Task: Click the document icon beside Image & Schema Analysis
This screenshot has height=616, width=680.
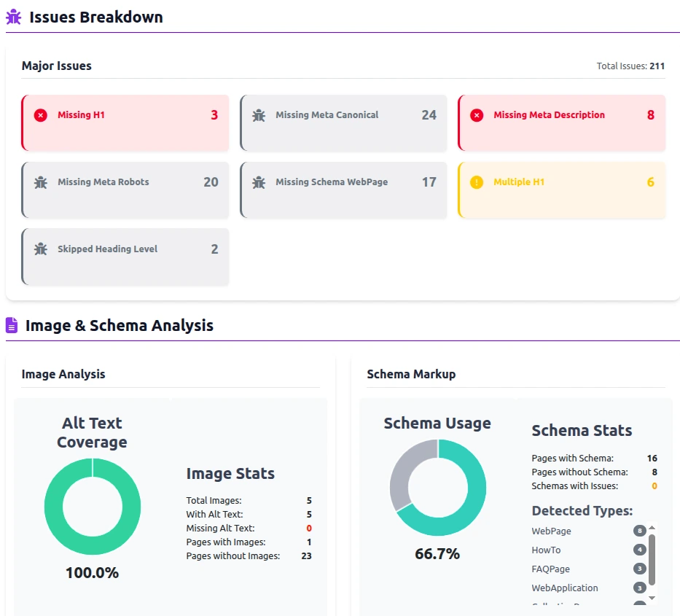Action: click(x=12, y=325)
